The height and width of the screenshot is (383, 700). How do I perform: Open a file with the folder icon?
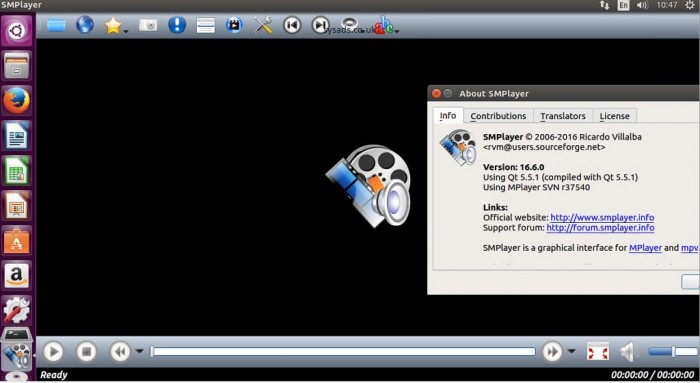(56, 25)
